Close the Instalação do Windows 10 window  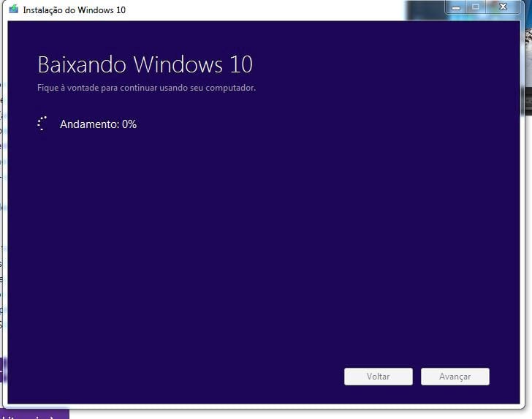503,7
